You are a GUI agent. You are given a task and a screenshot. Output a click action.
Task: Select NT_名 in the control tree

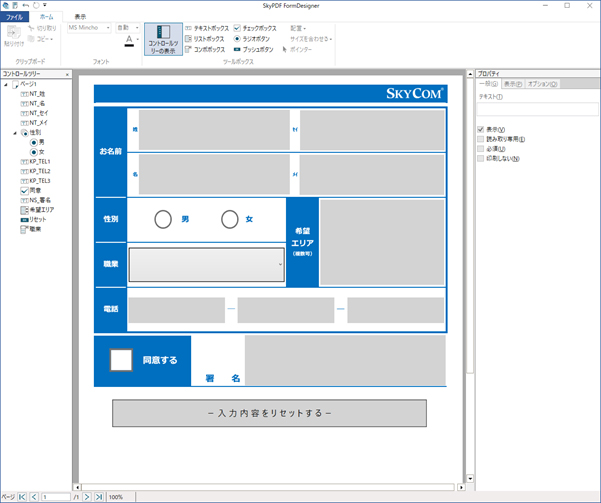33,104
